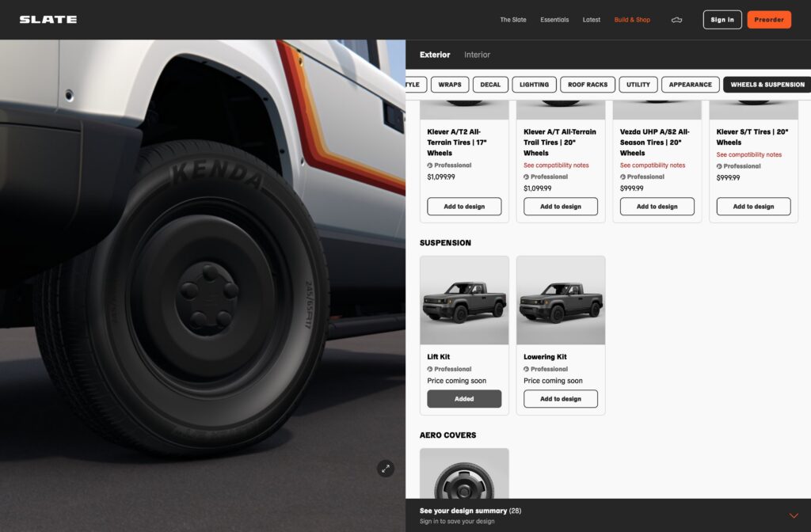811x532 pixels.
Task: Add Klever A/T Trail 20" wheels to design
Action: [x=560, y=207]
